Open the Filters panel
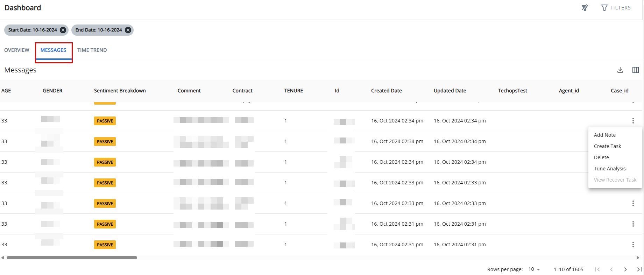 (x=616, y=8)
